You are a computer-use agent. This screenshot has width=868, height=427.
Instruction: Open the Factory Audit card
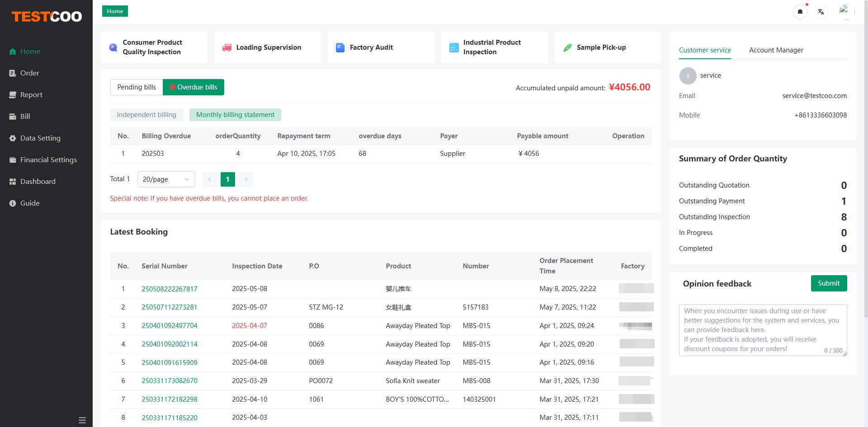381,47
